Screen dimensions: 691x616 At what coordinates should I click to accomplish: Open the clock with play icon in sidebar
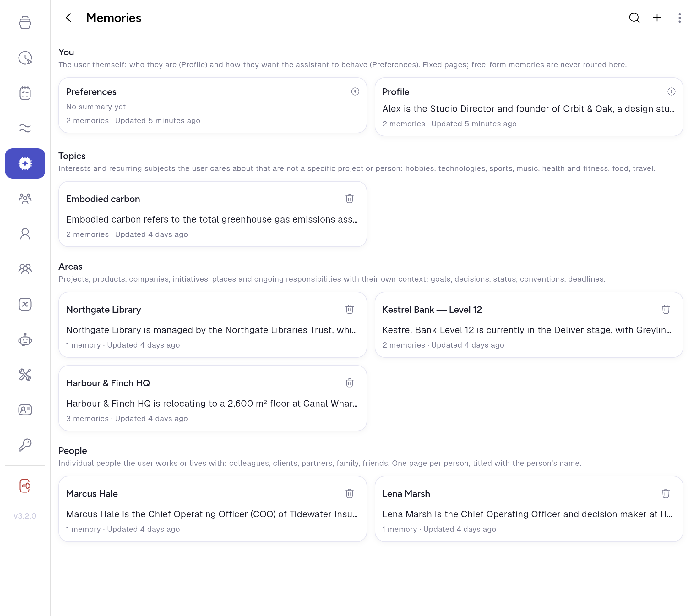pyautogui.click(x=25, y=58)
